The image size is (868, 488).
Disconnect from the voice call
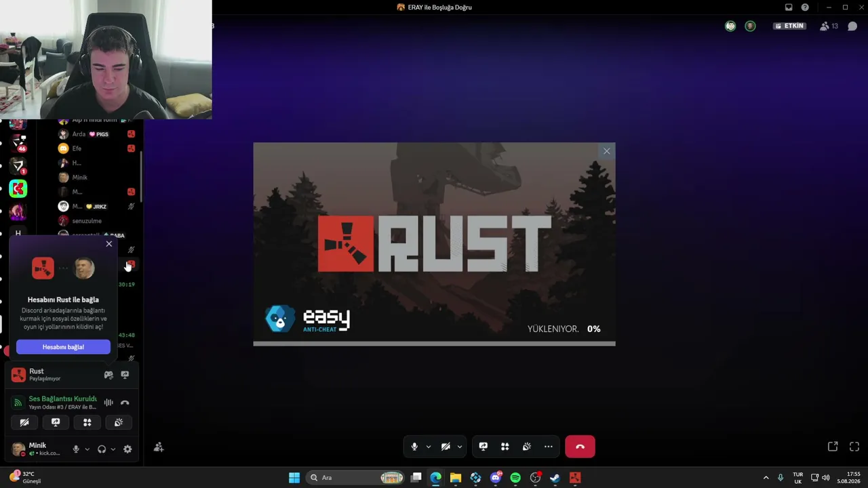click(x=580, y=447)
